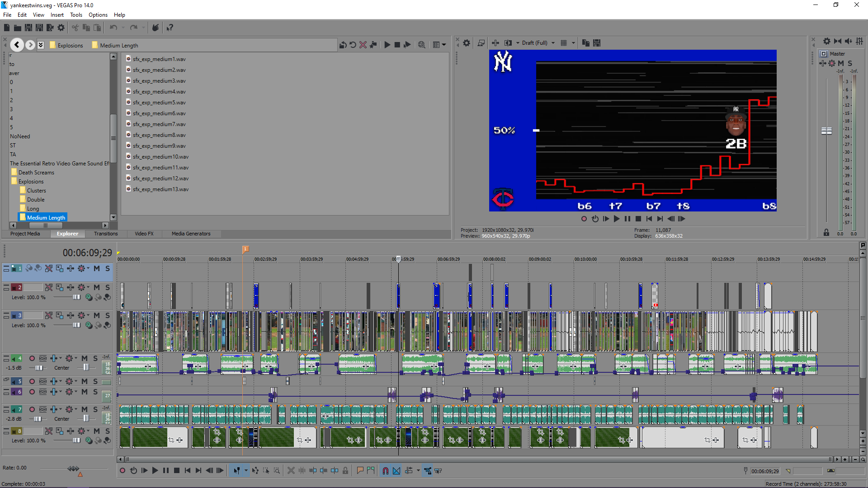Open Master bus audio properties gear

826,41
